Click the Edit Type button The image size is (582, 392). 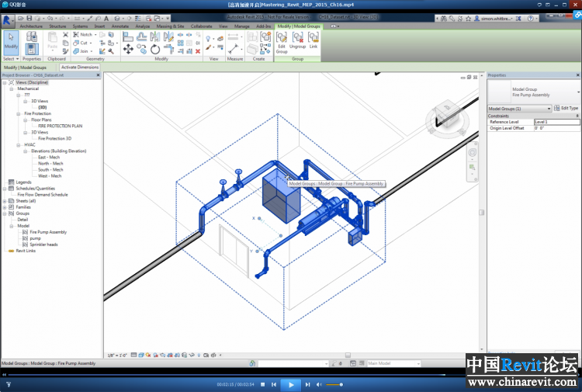point(566,108)
